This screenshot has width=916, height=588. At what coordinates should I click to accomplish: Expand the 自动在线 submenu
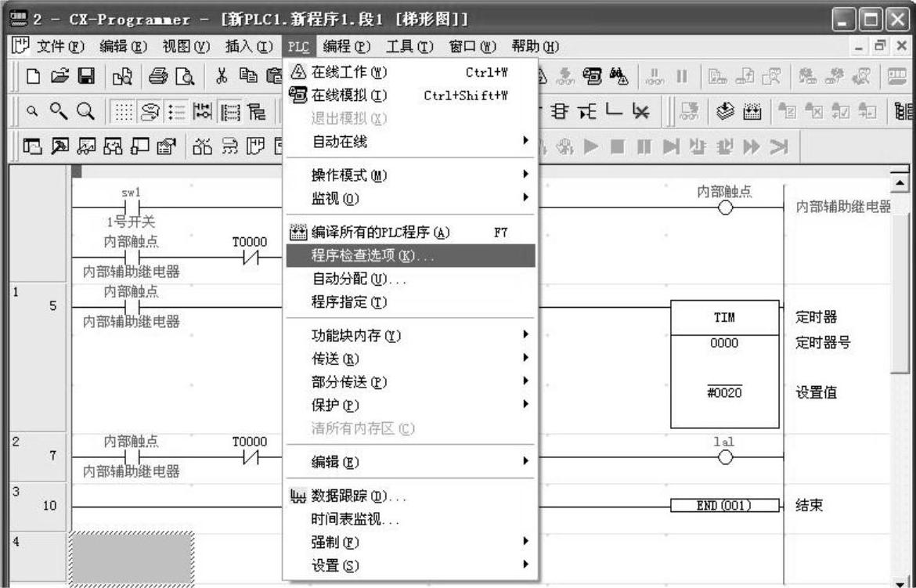point(411,142)
